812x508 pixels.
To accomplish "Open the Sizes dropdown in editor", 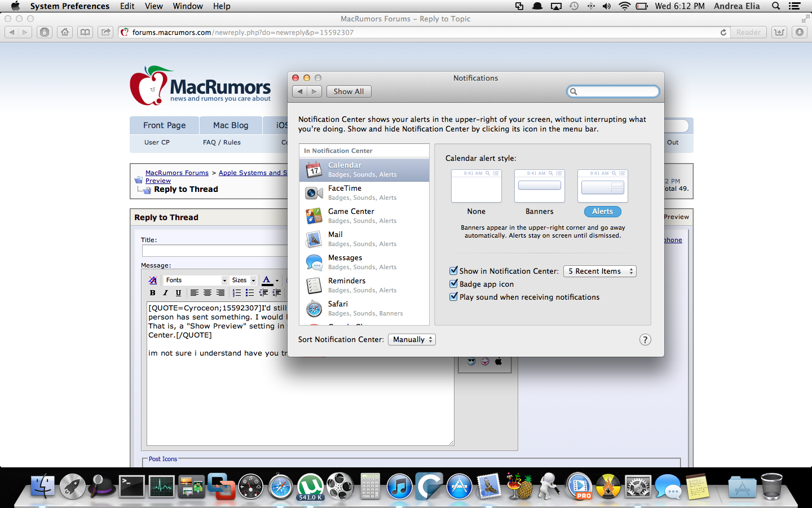I will 244,280.
